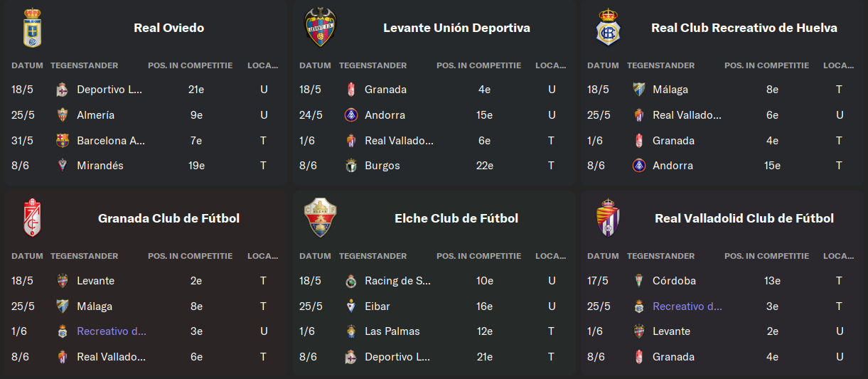Click Málaga badge in Recreativo de Huelva fixtures

click(x=638, y=90)
